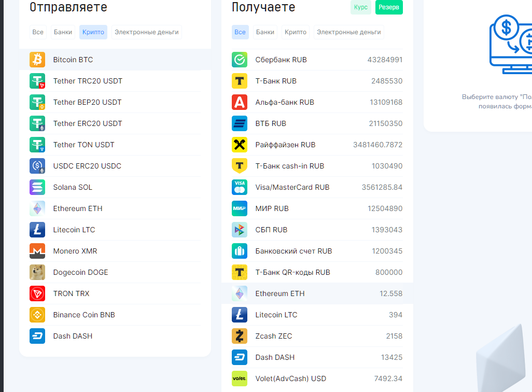This screenshot has height=392, width=532.
Task: Click the Банковский счет icon
Action: point(240,251)
